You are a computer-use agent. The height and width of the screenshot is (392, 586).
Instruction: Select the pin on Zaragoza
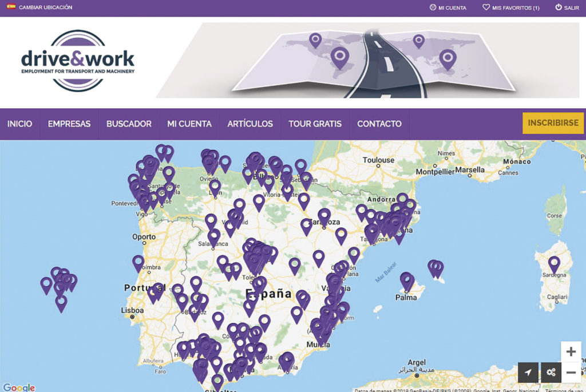click(324, 218)
